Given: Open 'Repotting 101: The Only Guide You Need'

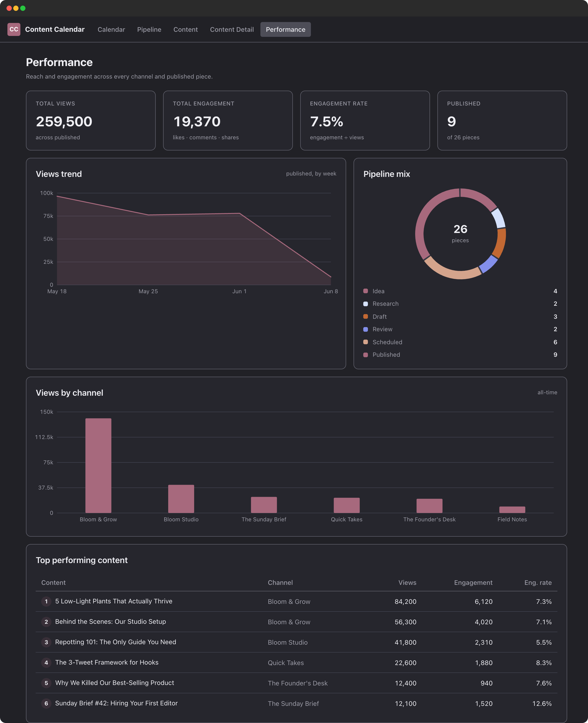Looking at the screenshot, I should (x=116, y=642).
